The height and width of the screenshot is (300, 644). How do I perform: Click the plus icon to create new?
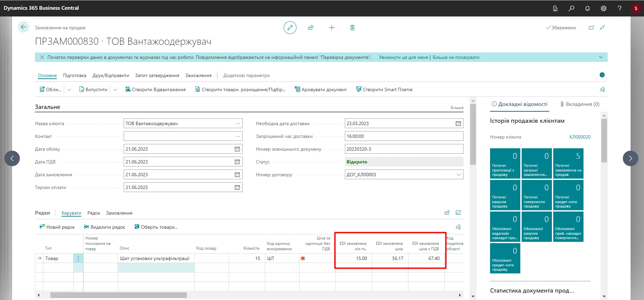[x=331, y=28]
